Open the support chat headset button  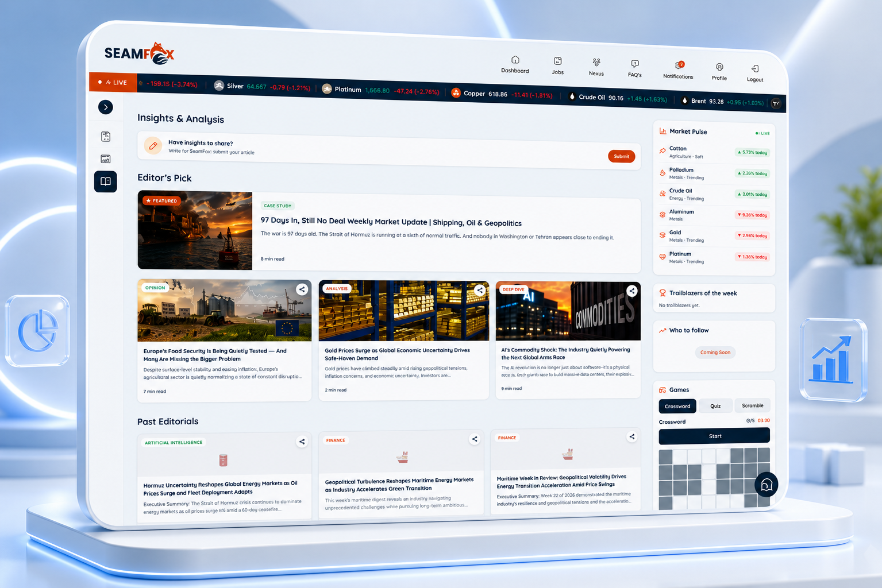767,485
